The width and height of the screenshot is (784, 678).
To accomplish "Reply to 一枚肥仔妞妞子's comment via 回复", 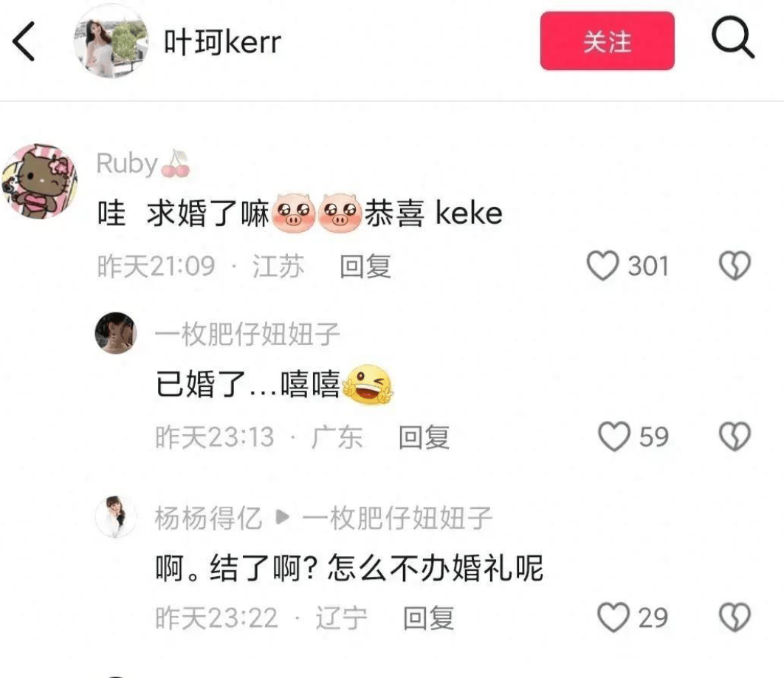I will tap(424, 437).
